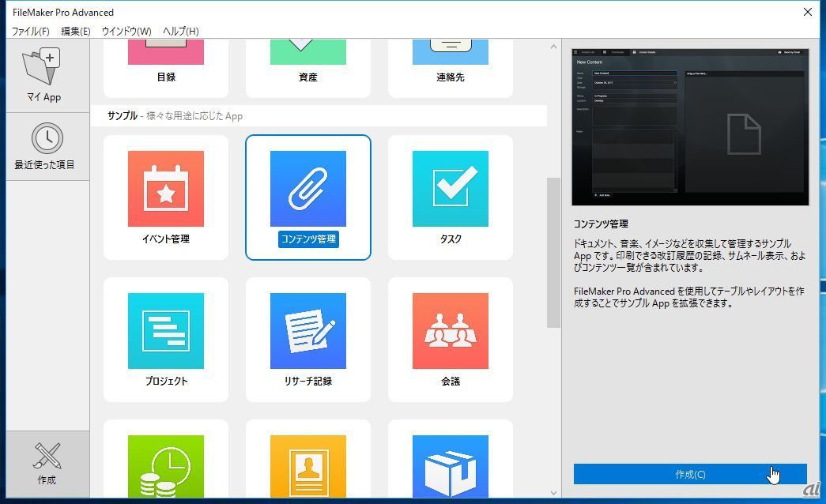826x504 pixels.
Task: Close the FileMaker Pro Advanced window
Action: coord(807,12)
